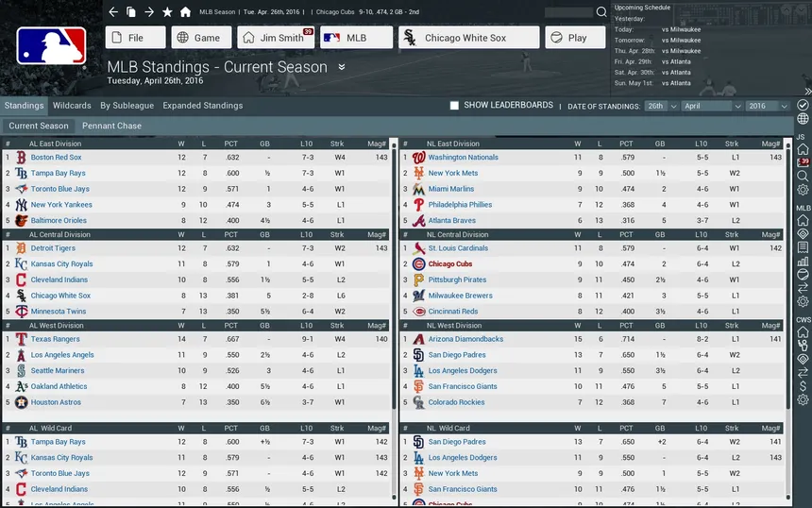Select the Current Season sub-tab

(x=39, y=126)
